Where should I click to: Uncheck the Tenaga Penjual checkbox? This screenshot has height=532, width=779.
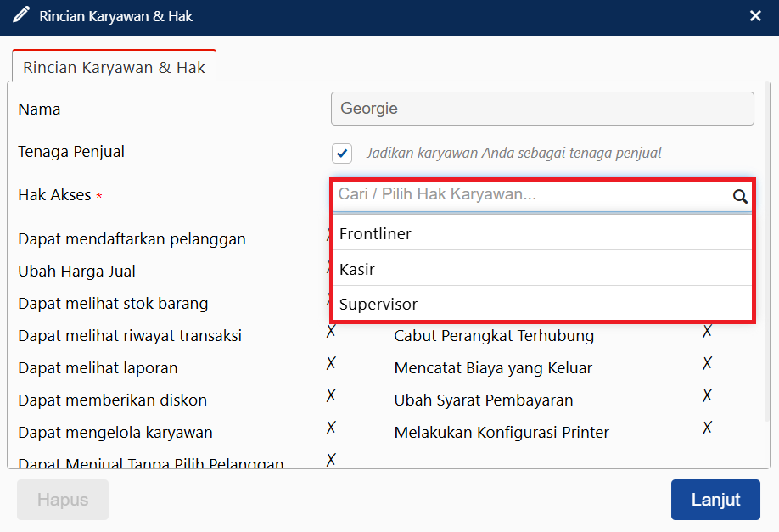point(342,154)
